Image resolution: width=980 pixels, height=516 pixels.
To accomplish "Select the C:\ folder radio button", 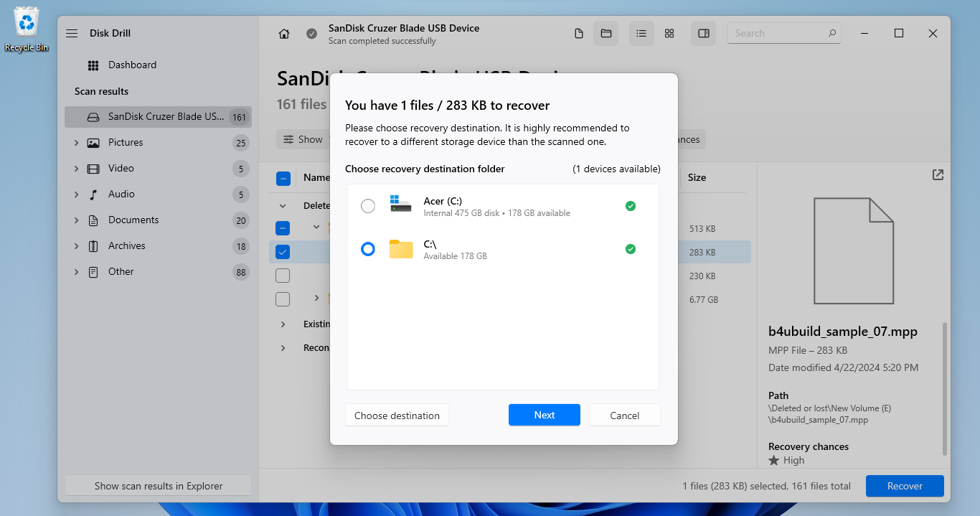I will pos(368,249).
